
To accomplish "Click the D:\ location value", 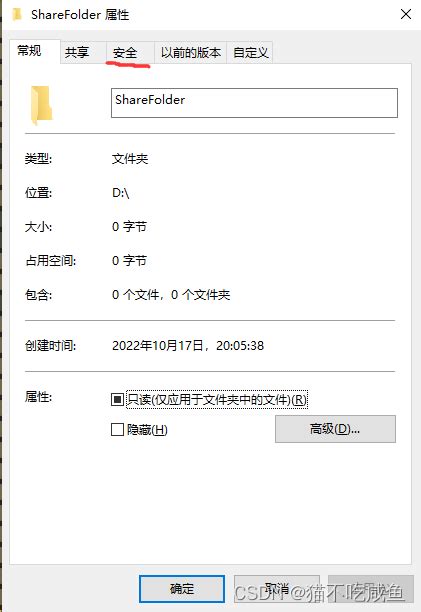I will pyautogui.click(x=121, y=193).
